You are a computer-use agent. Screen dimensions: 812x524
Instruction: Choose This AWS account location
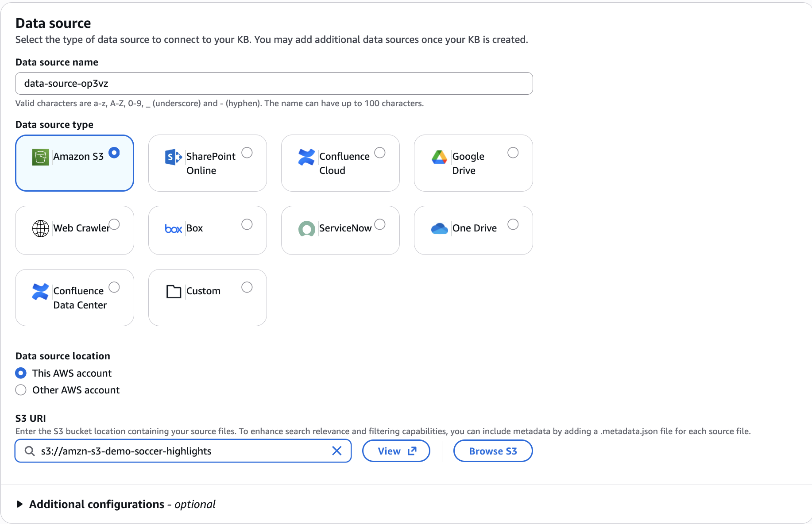pyautogui.click(x=21, y=373)
